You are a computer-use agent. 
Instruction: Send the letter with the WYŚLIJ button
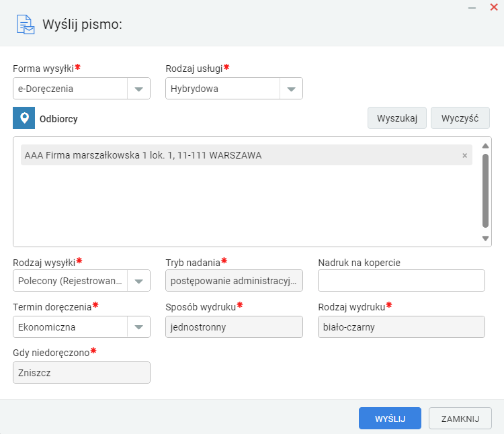pos(390,419)
